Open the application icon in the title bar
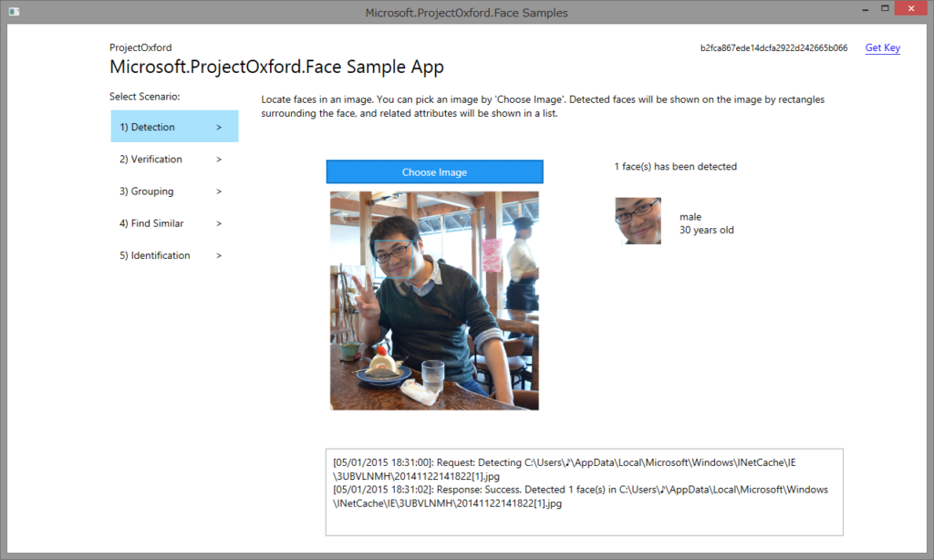The width and height of the screenshot is (934, 560). point(13,9)
